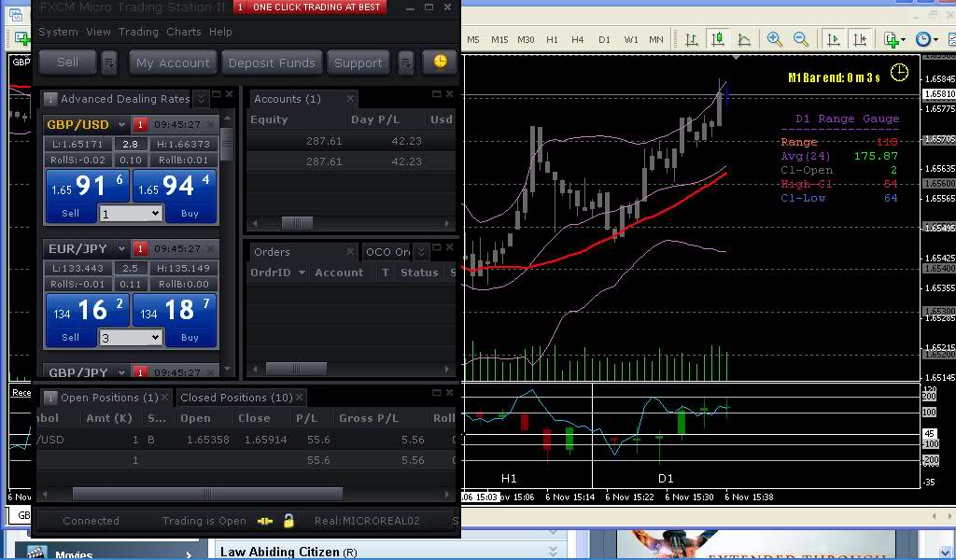Toggle auto scroll chart icon
The height and width of the screenshot is (560, 956).
pyautogui.click(x=832, y=39)
